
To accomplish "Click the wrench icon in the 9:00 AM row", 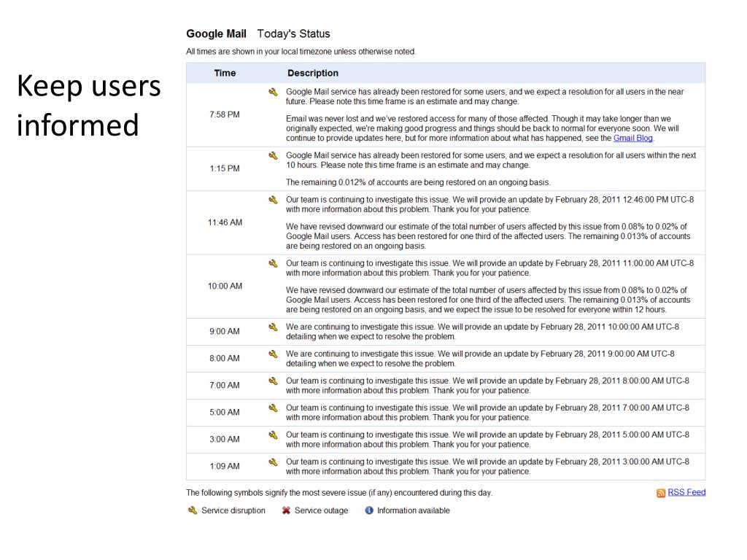I will pos(273,327).
